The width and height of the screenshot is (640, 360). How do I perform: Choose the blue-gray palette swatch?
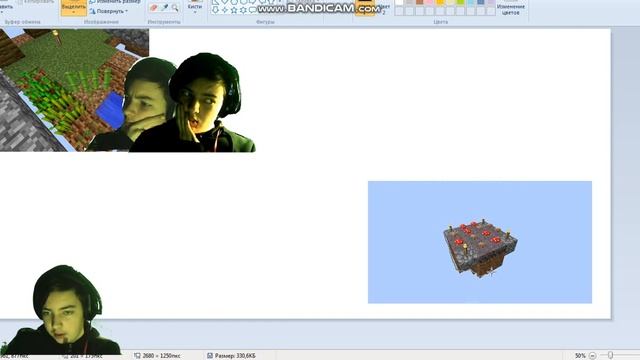(481, 2)
